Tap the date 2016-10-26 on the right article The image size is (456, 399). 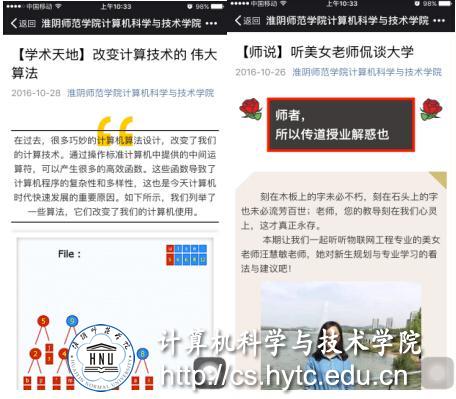(x=261, y=72)
